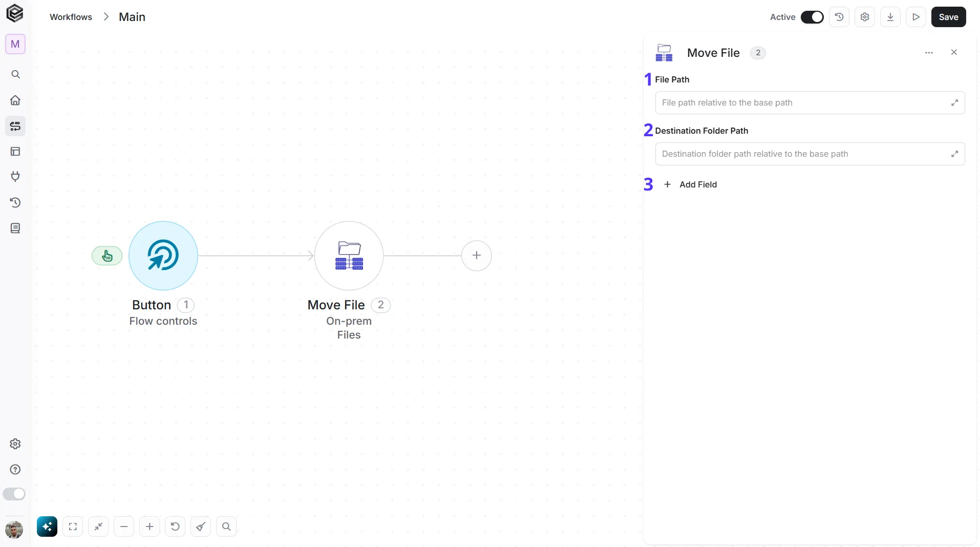The image size is (980, 547).
Task: Click the clean-up brush canvas icon
Action: [x=201, y=527]
